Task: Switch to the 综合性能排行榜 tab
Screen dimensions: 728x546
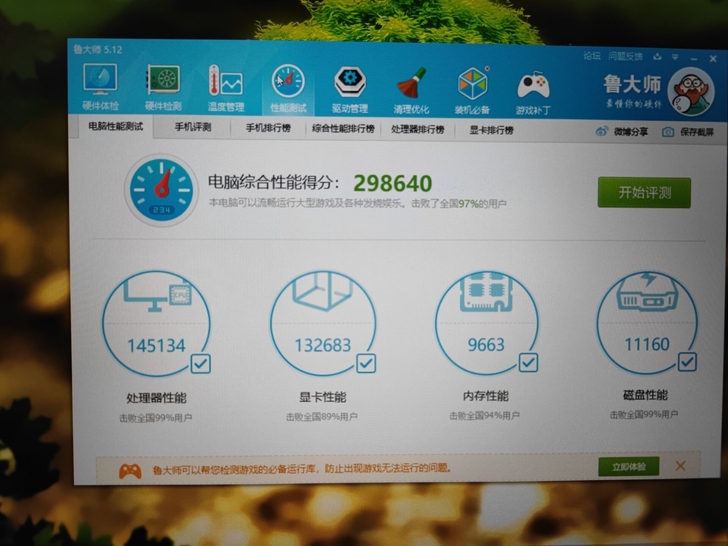Action: pyautogui.click(x=343, y=129)
